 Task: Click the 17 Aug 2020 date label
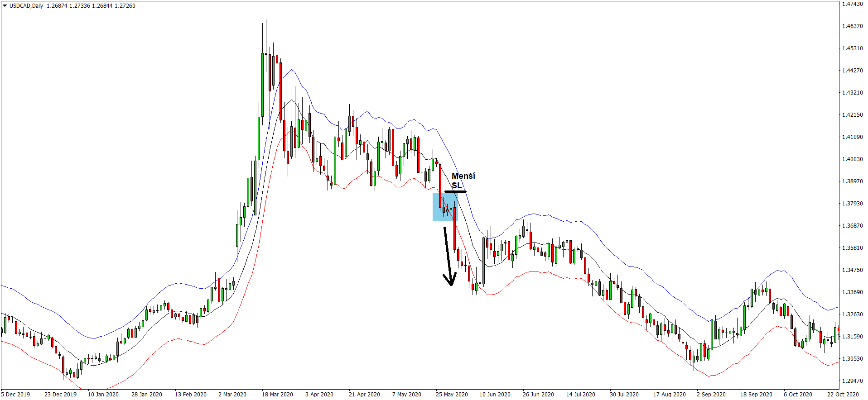click(x=669, y=395)
